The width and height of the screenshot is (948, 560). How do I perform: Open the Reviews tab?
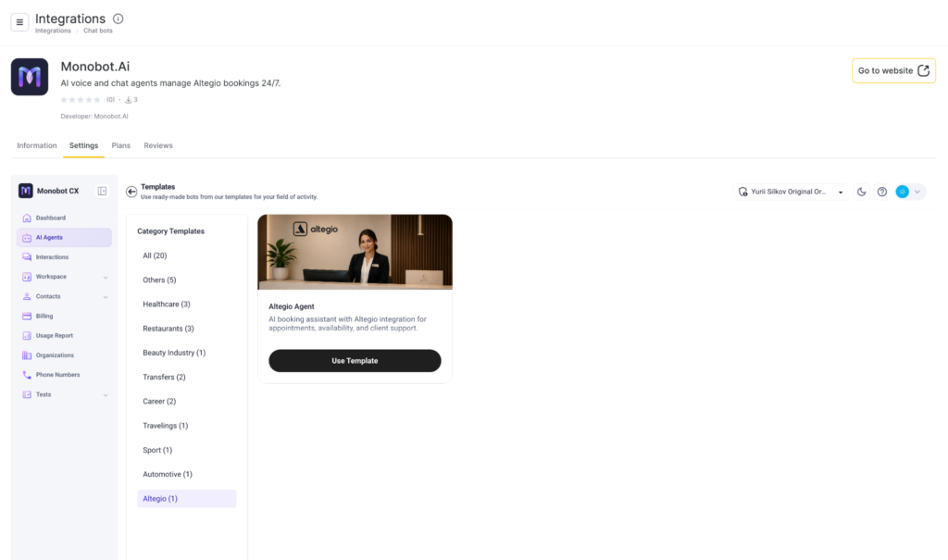click(158, 145)
